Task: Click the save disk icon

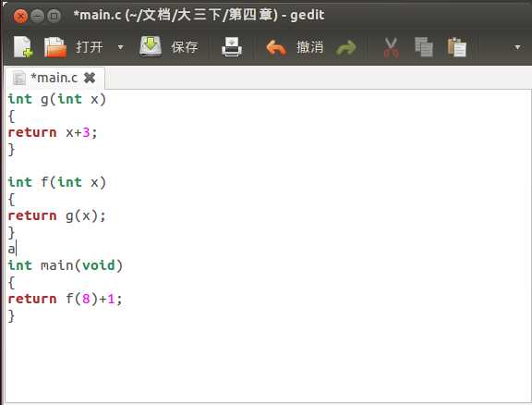Action: click(x=151, y=46)
